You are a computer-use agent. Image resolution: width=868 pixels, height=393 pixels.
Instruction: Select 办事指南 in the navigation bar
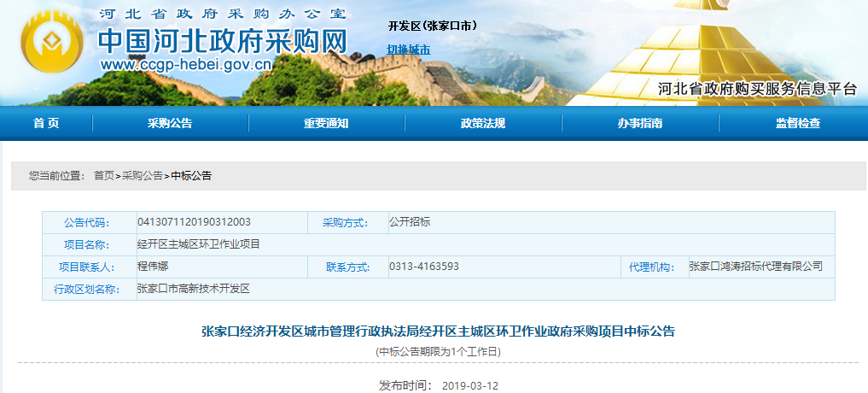pyautogui.click(x=640, y=123)
